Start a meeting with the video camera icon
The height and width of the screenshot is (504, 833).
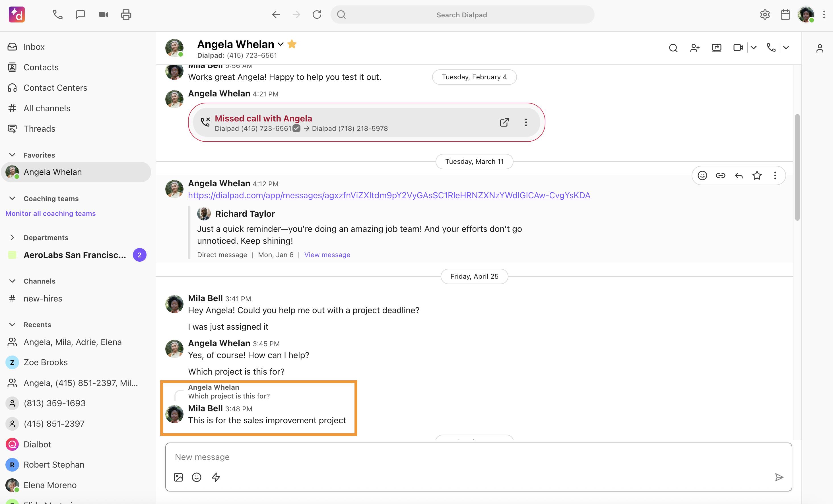(x=104, y=15)
